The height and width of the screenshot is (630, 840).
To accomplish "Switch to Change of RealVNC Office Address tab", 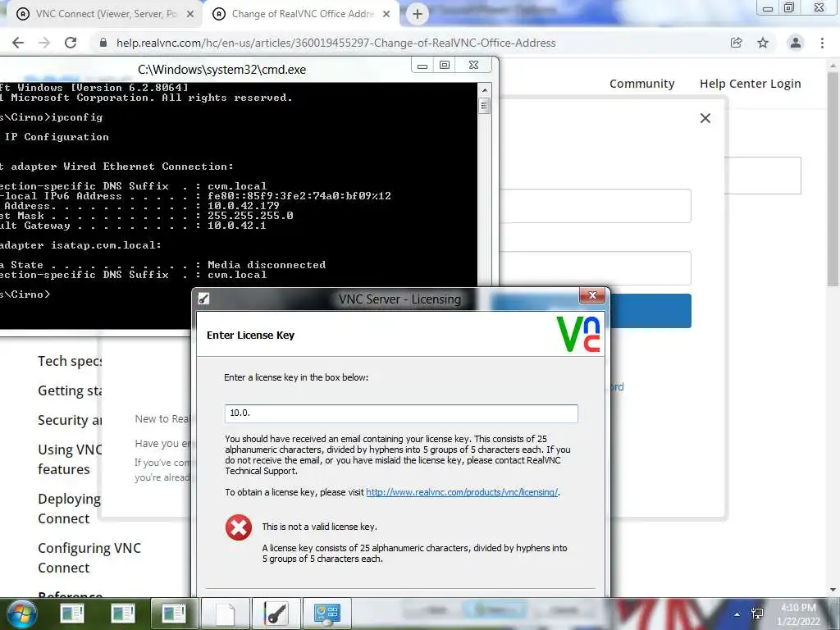I will [x=302, y=15].
